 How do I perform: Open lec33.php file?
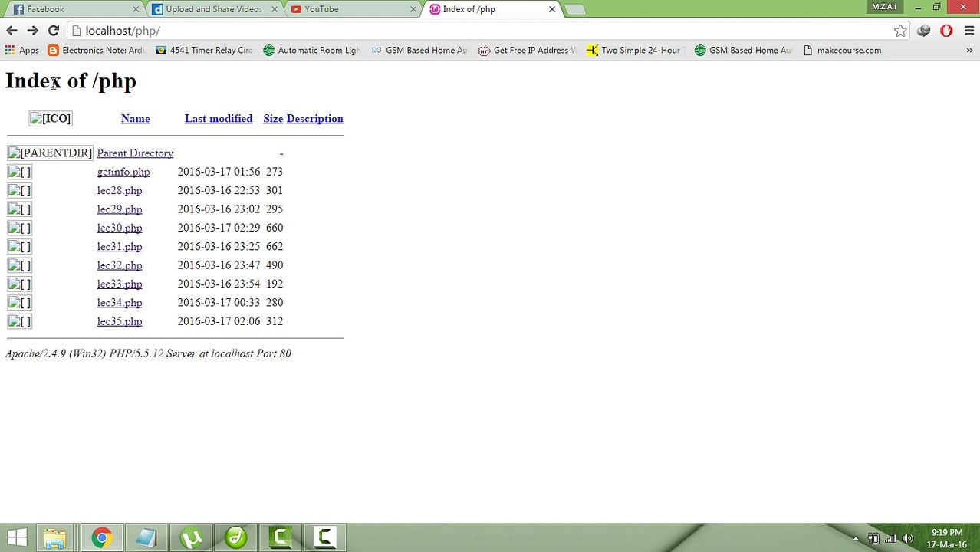120,284
